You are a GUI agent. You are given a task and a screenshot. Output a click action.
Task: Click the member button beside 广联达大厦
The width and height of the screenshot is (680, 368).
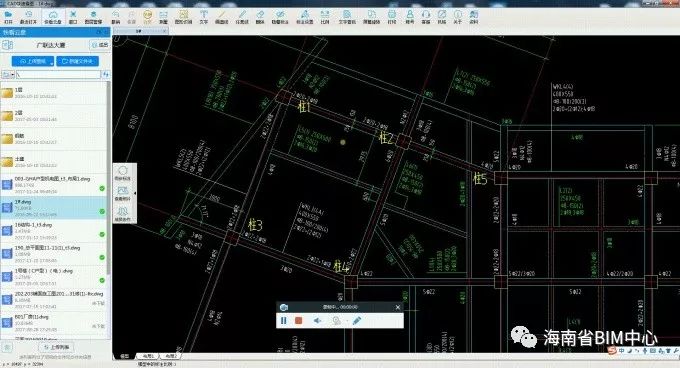(100, 45)
